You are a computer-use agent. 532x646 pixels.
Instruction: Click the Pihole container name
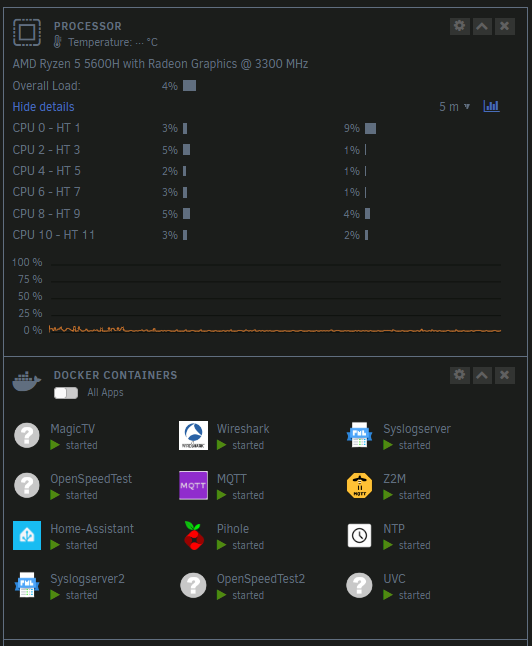[x=233, y=529]
